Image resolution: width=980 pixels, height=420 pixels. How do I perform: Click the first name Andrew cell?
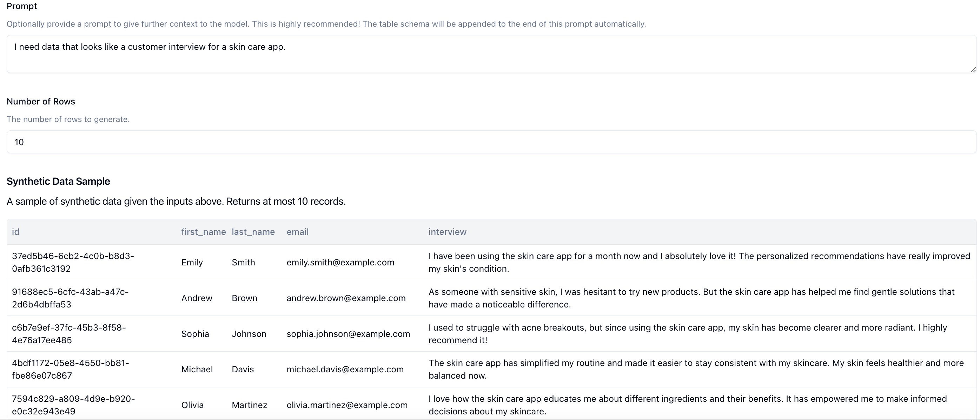coord(197,298)
